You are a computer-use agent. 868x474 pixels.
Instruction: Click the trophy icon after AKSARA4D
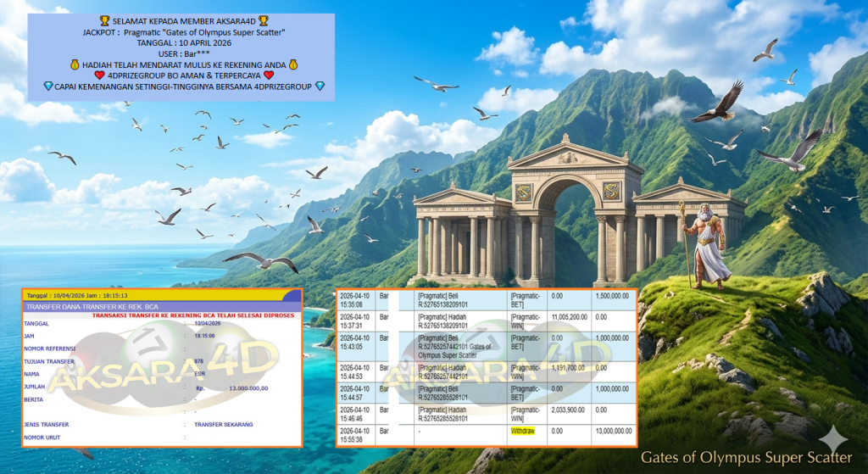point(264,21)
